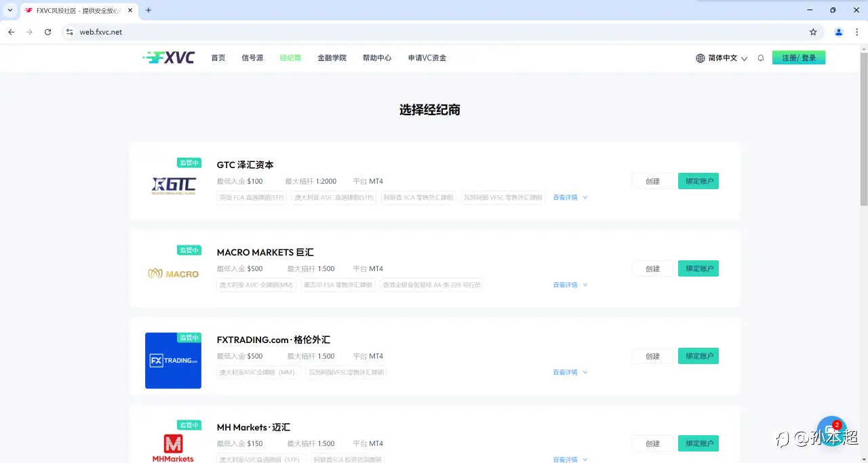
Task: Go to 首页 in the navigation
Action: [218, 58]
